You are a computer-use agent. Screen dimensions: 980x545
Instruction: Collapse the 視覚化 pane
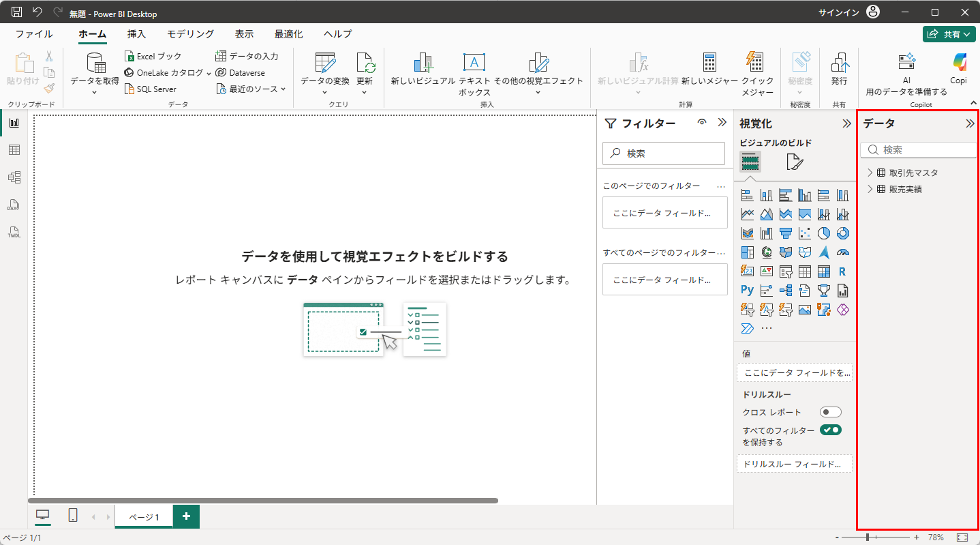click(846, 123)
